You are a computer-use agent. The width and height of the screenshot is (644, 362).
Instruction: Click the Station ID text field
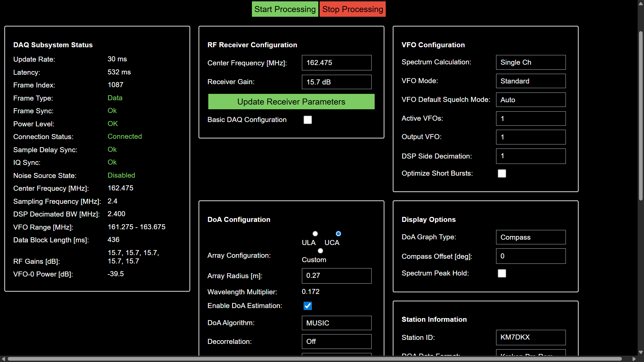531,337
